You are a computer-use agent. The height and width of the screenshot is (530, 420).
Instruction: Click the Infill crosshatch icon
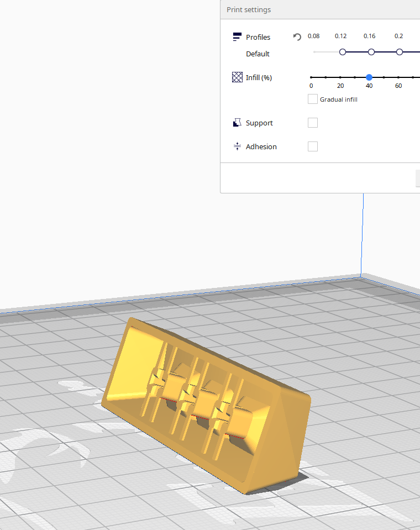pos(237,77)
